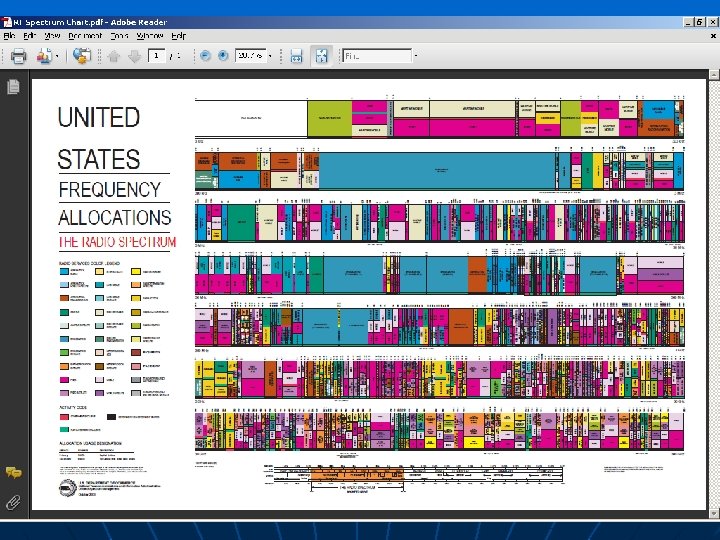
Task: Open the Window menu
Action: (150, 35)
